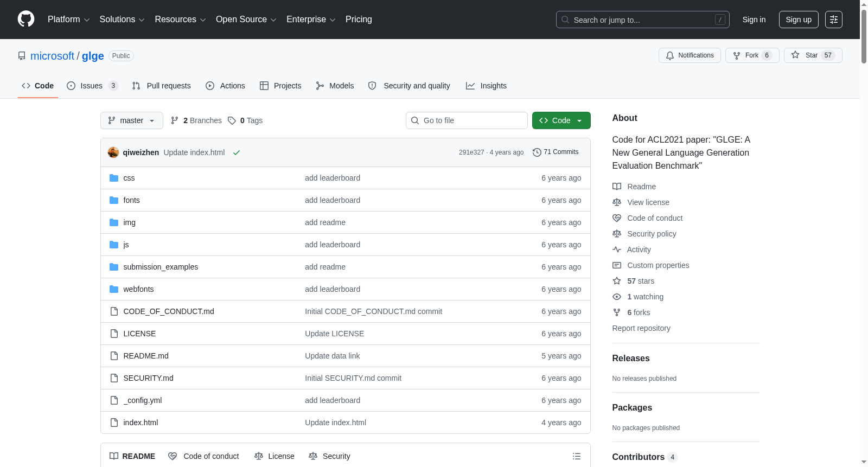The image size is (868, 467).
Task: Open the webfonts folder icon
Action: [114, 289]
